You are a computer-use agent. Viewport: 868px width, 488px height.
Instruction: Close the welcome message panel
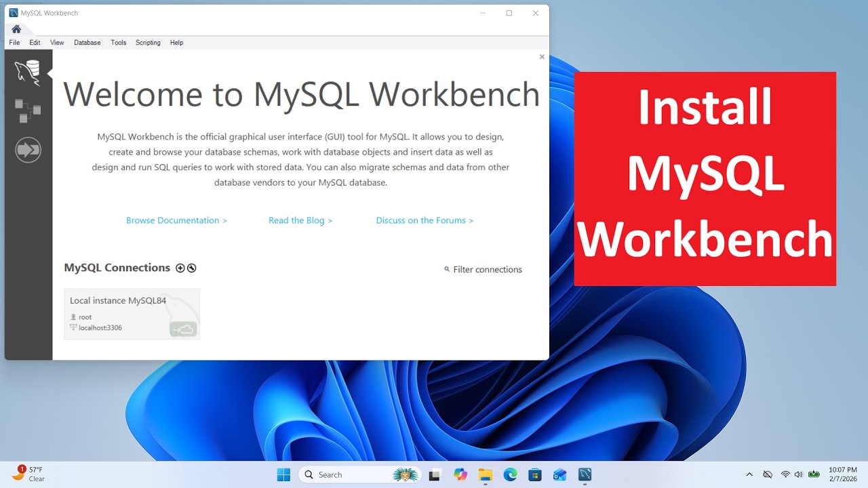tap(542, 57)
